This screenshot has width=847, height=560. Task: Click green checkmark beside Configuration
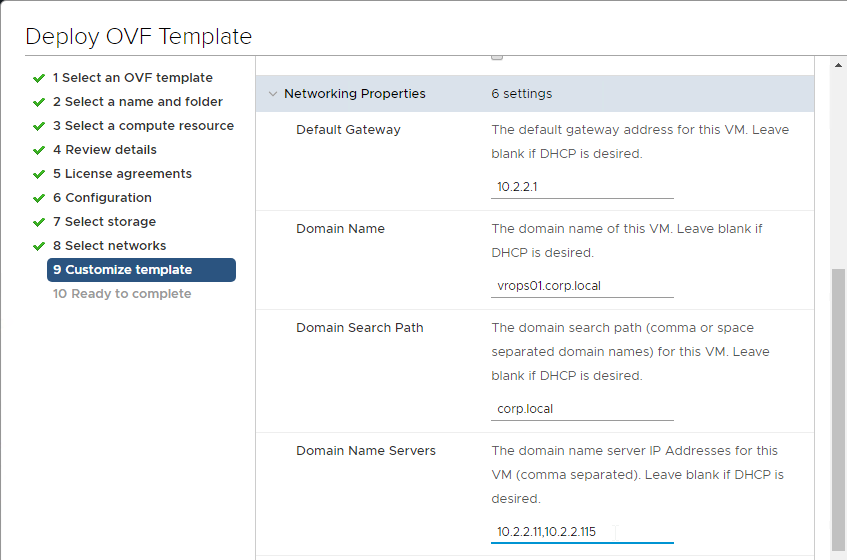pos(39,198)
